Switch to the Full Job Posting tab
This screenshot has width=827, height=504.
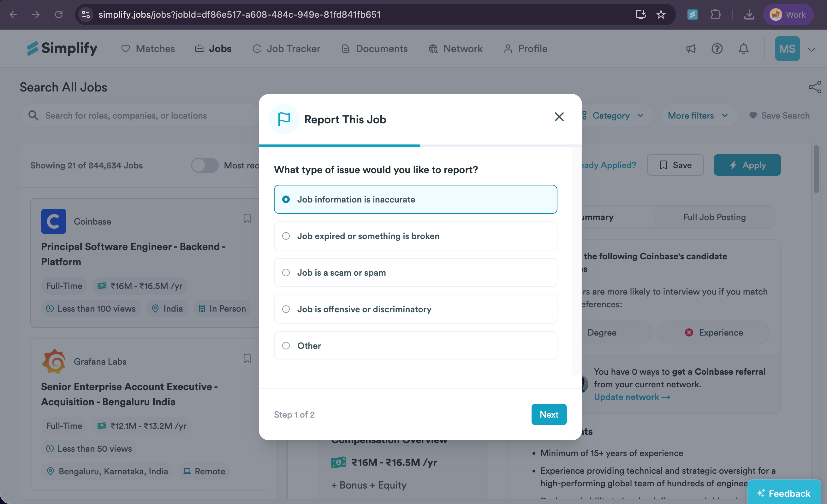tap(714, 217)
